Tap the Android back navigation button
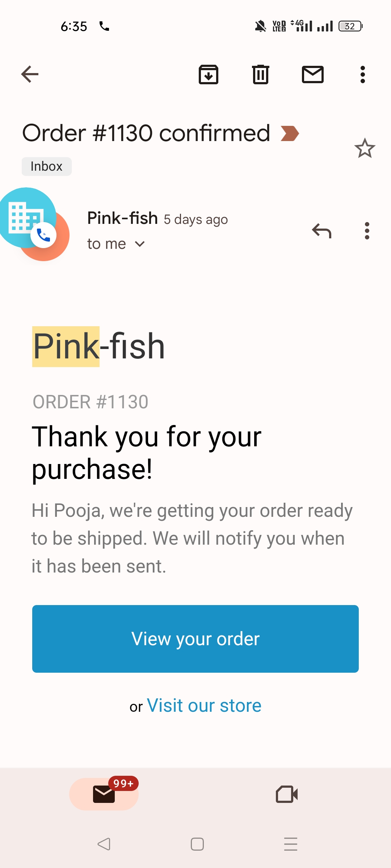 click(104, 844)
